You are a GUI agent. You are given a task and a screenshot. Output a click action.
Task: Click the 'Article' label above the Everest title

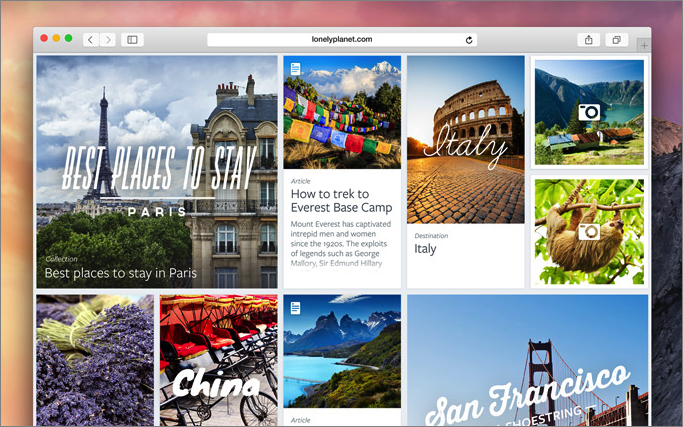tap(301, 181)
